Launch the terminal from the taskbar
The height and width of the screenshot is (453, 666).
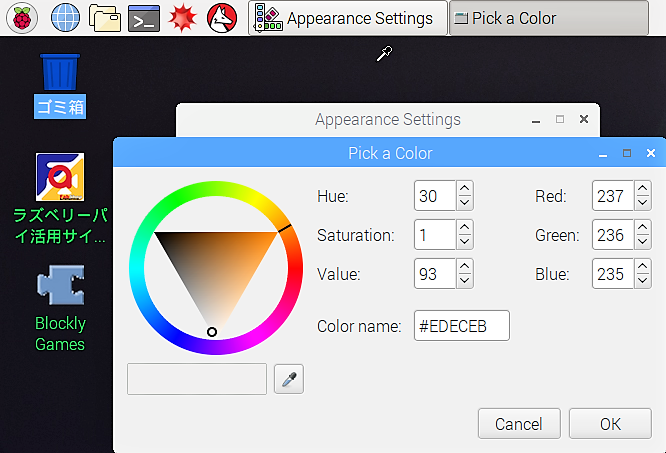coord(144,19)
